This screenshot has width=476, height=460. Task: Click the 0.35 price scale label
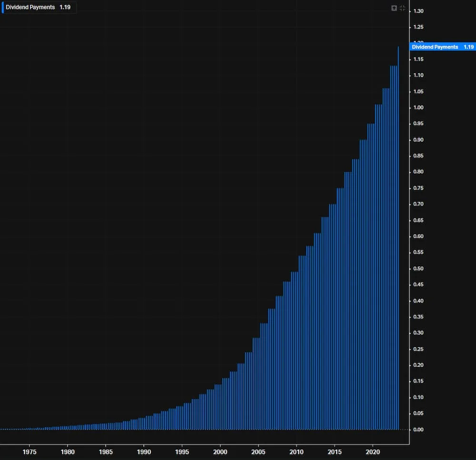(418, 317)
